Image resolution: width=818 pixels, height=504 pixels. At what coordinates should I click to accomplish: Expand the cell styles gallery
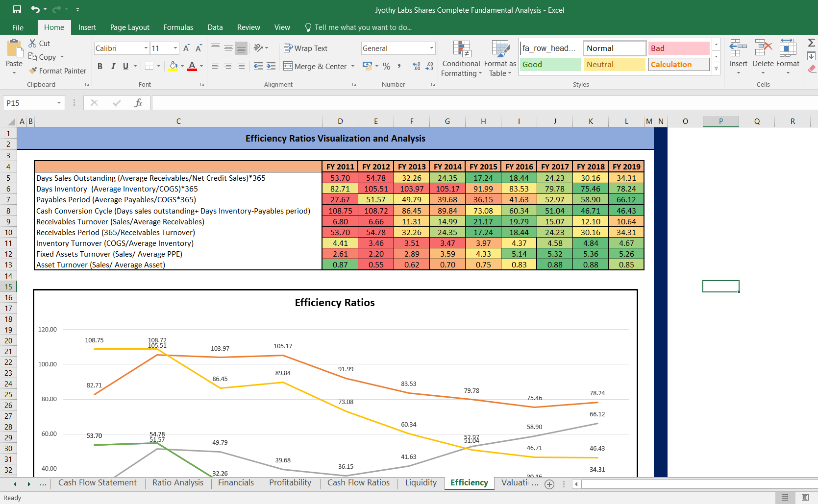716,69
